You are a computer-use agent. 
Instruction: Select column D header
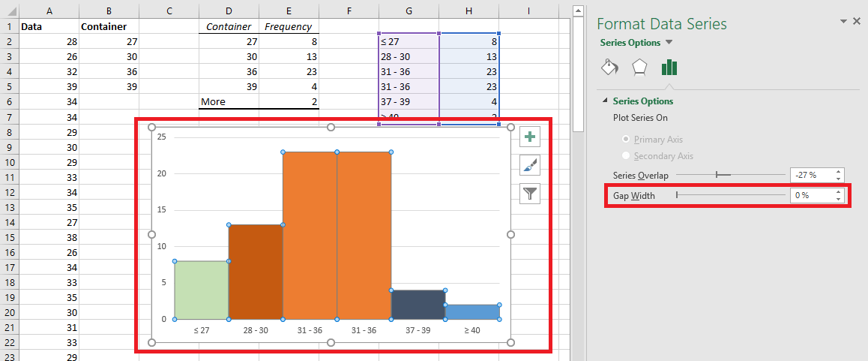229,10
